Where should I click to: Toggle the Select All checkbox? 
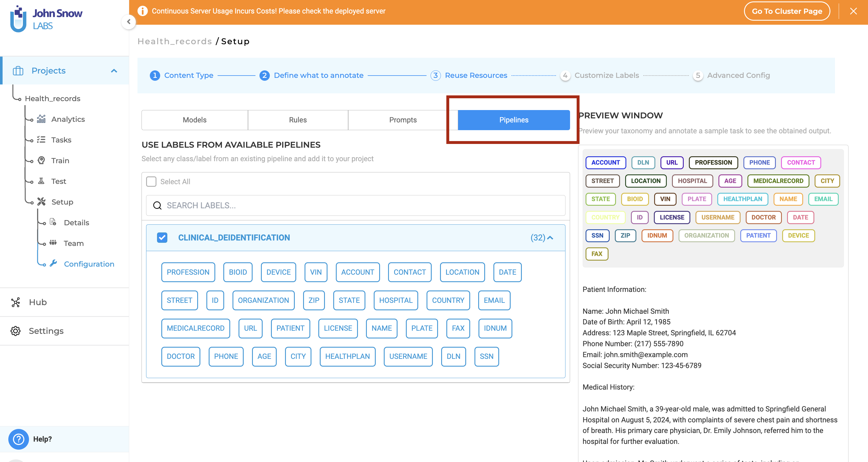[151, 181]
